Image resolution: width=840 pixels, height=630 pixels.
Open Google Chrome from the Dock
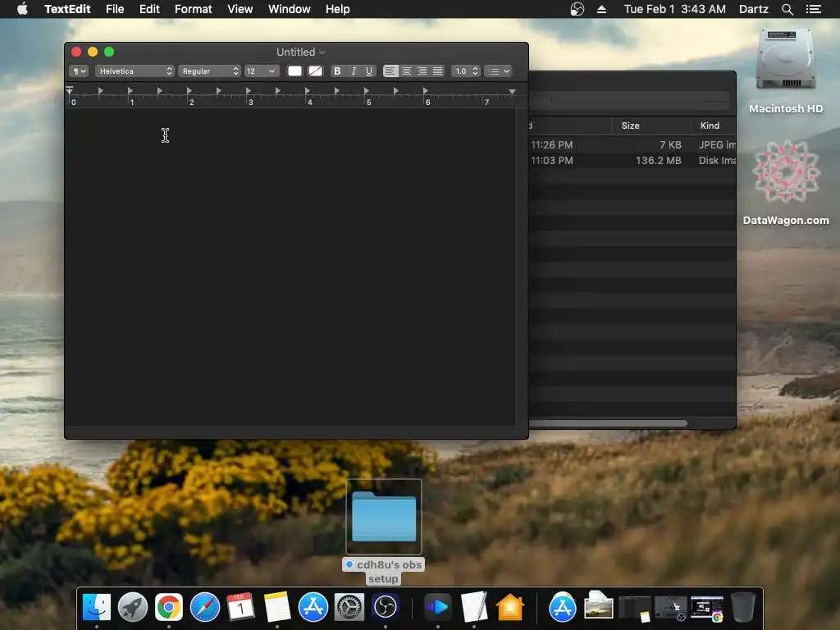169,607
